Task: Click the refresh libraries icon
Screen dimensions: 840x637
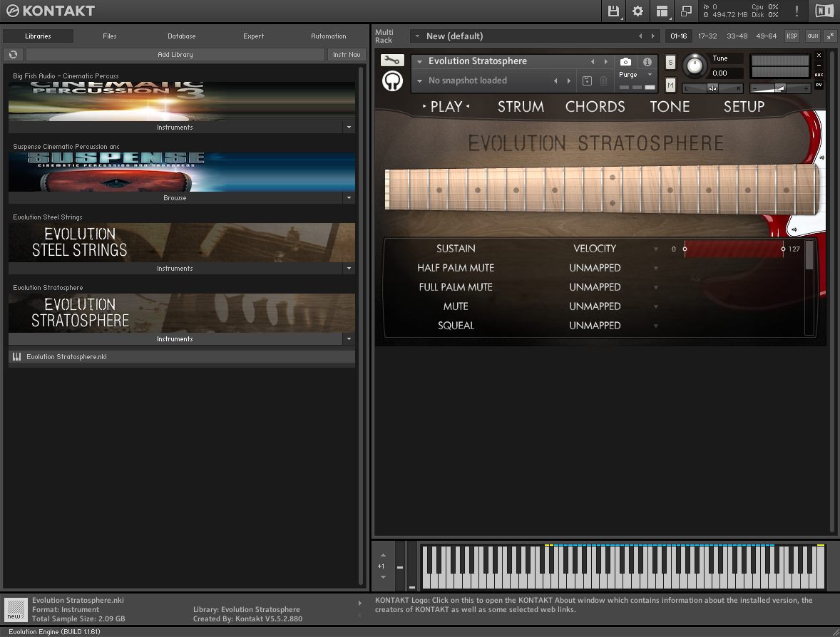Action: click(14, 55)
